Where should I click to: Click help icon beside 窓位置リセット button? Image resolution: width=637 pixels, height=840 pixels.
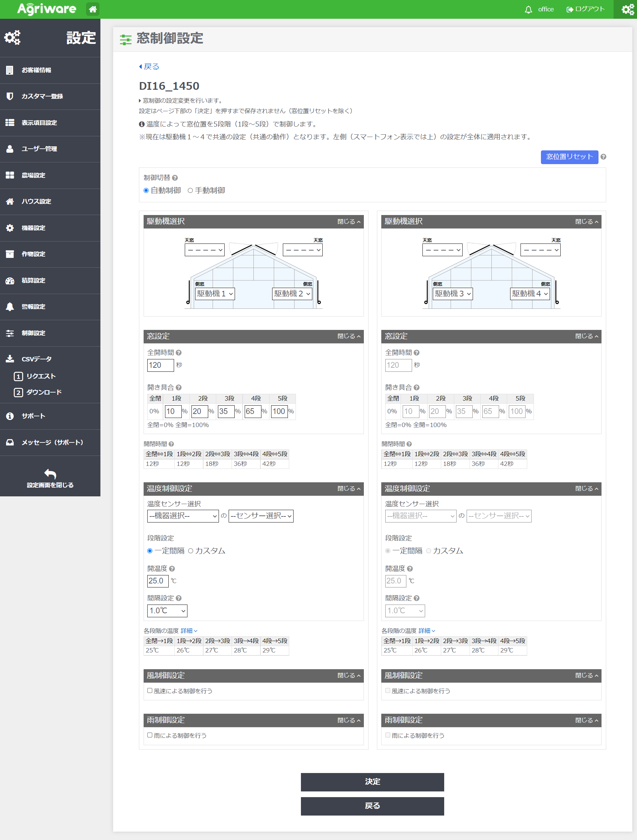[603, 157]
